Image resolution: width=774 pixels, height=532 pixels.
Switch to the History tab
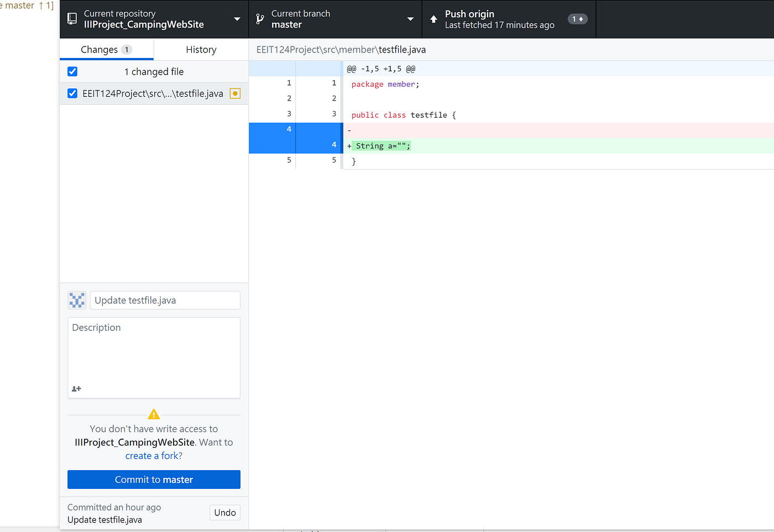click(201, 49)
